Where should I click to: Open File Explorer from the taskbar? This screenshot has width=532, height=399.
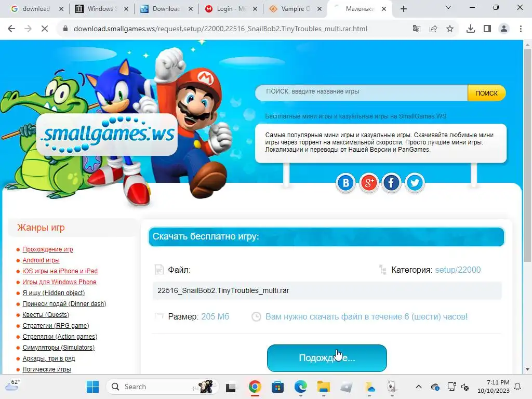pos(323,387)
